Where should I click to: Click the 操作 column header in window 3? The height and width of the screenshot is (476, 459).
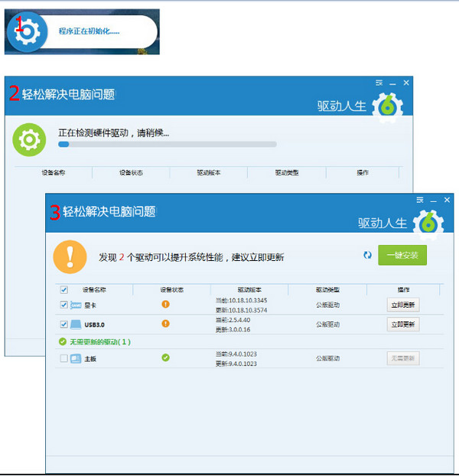click(x=403, y=289)
